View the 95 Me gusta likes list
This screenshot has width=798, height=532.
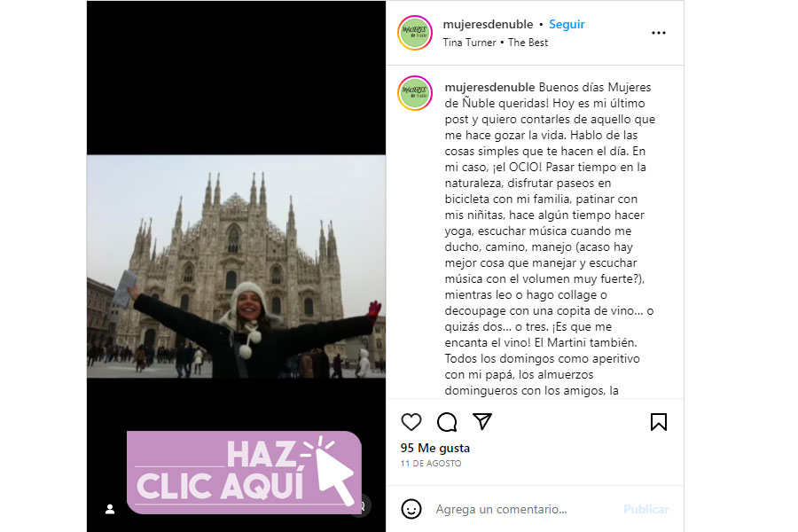click(435, 448)
